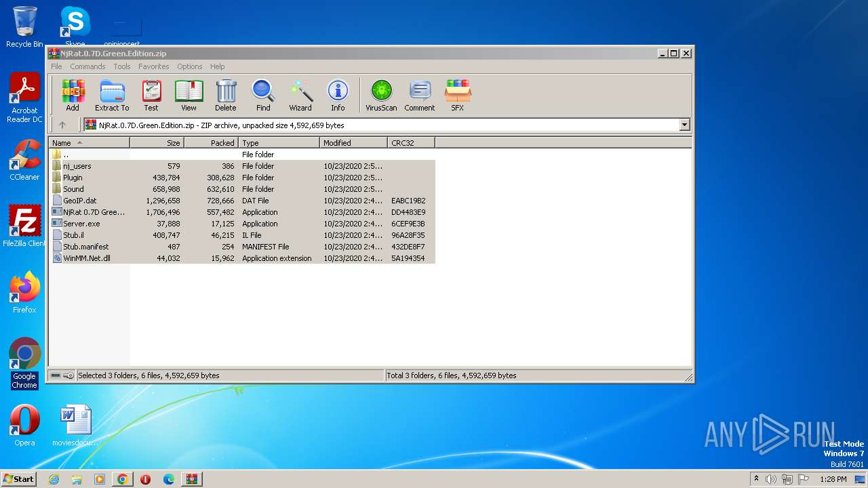
Task: Sort by Size column header
Action: click(x=157, y=143)
